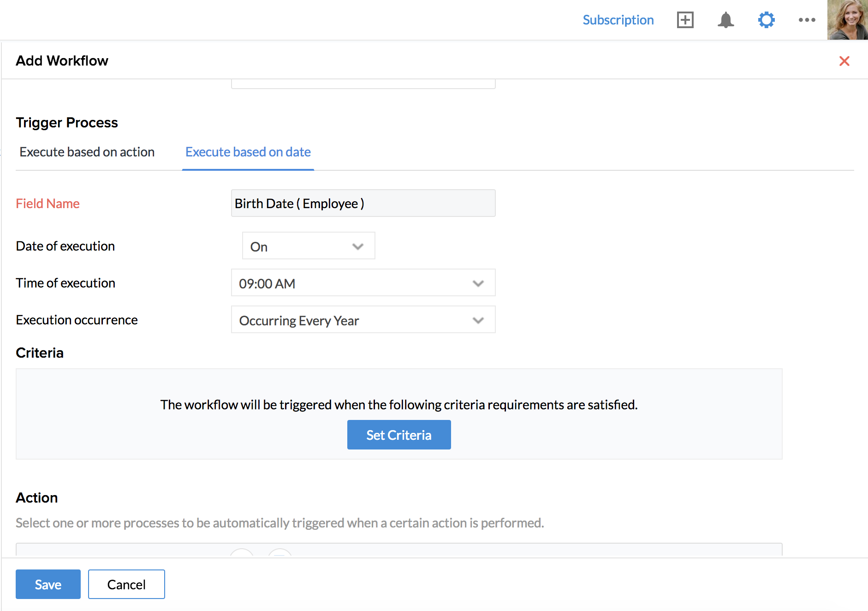The image size is (868, 611).
Task: Open the Time of execution dropdown
Action: 363,283
